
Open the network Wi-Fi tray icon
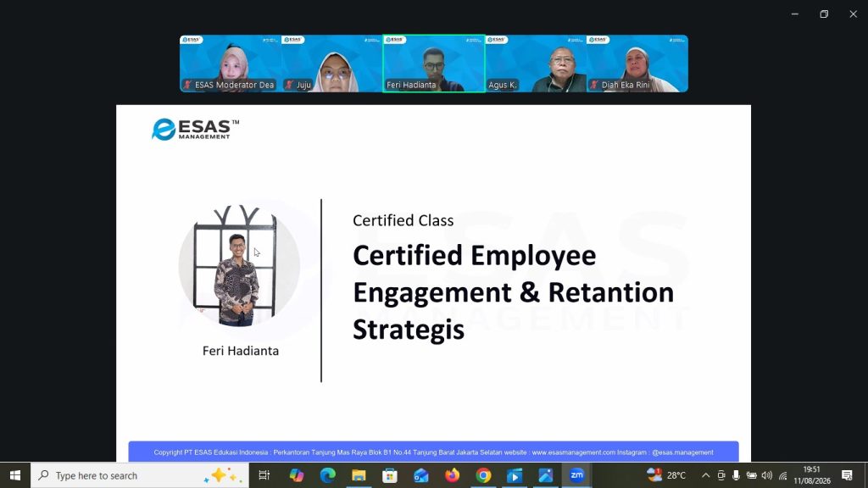point(782,475)
